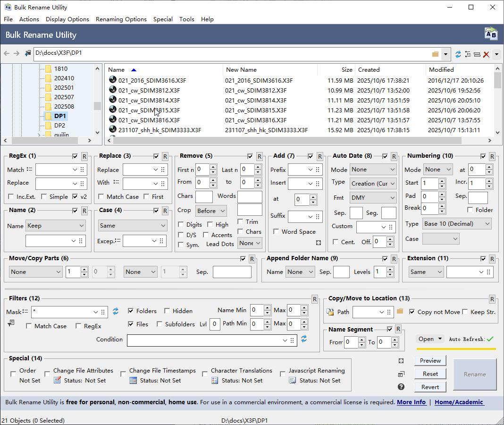Image resolution: width=504 pixels, height=425 pixels.
Task: Click the Preview button
Action: coord(430,361)
